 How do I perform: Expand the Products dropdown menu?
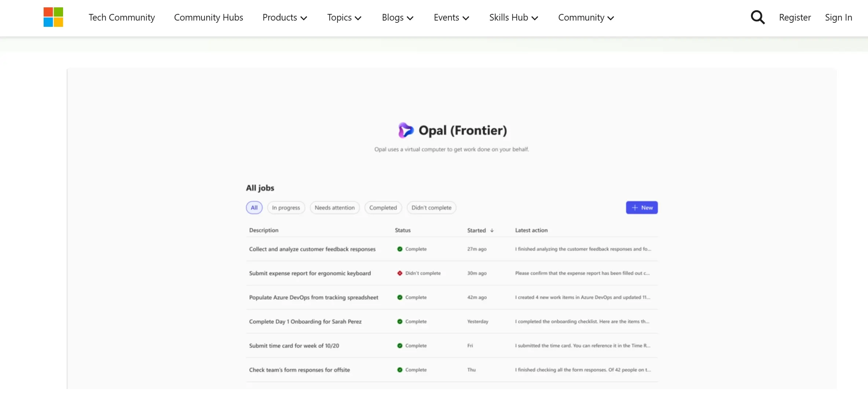(285, 18)
